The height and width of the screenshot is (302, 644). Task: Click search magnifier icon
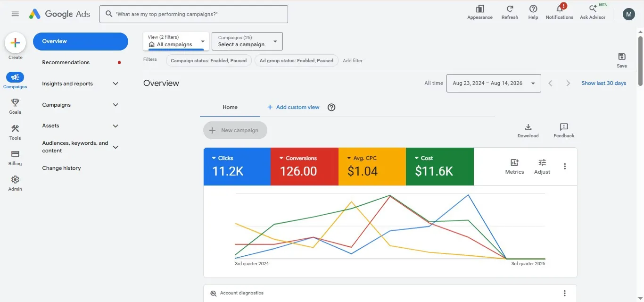click(109, 14)
